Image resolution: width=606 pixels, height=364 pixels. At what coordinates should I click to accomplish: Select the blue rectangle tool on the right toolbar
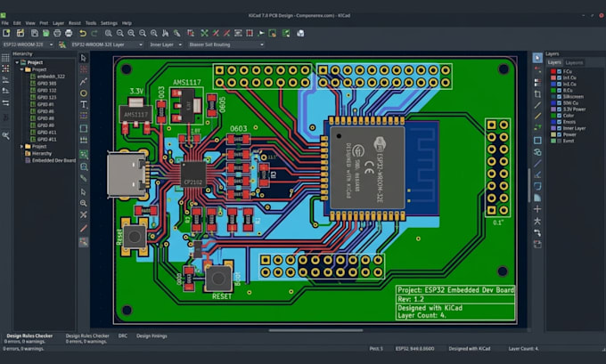(x=537, y=140)
